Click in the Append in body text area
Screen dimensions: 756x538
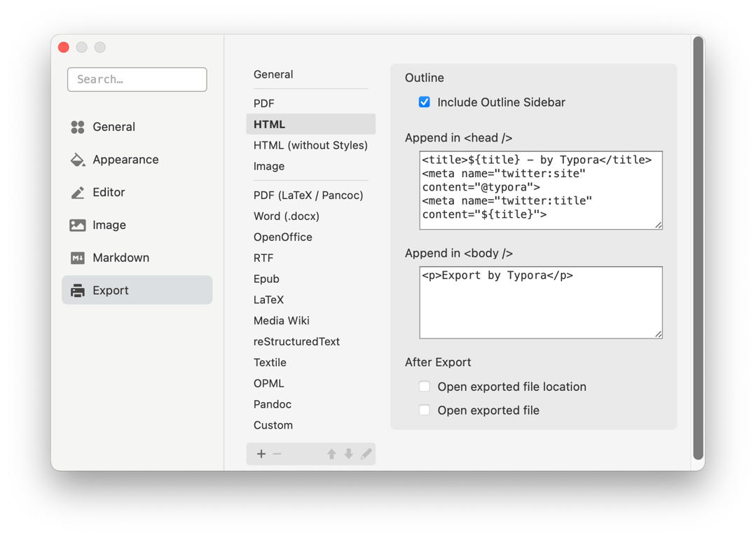541,302
